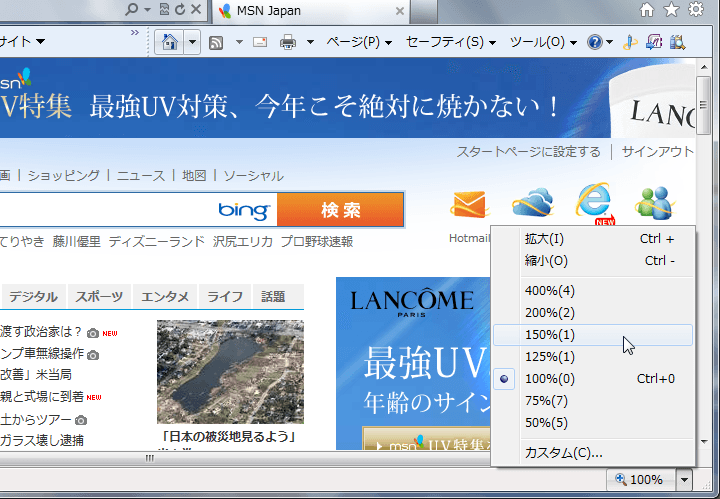Screen dimensions: 720x499
Task: Open the サイト dropdown
Action: pyautogui.click(x=22, y=42)
